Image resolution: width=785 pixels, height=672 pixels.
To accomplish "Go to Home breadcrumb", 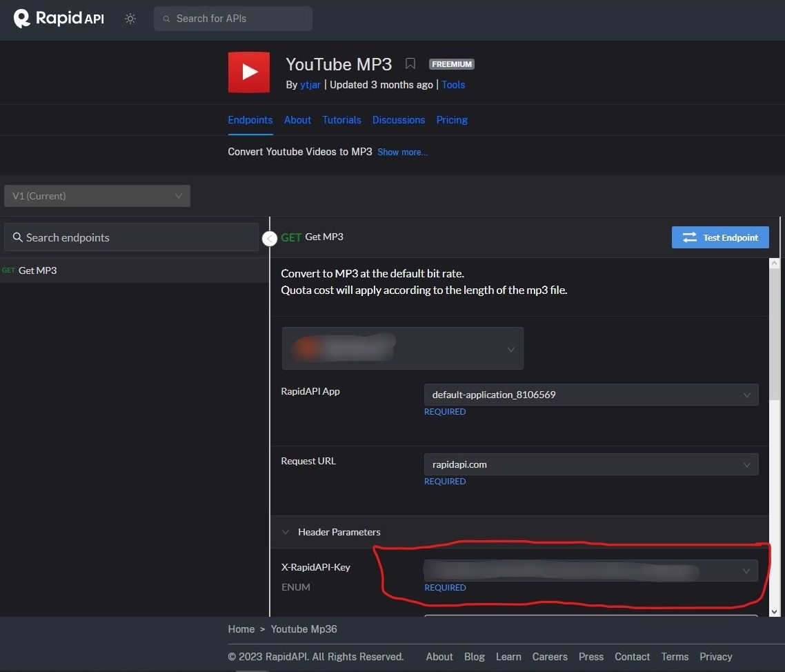I will (241, 629).
